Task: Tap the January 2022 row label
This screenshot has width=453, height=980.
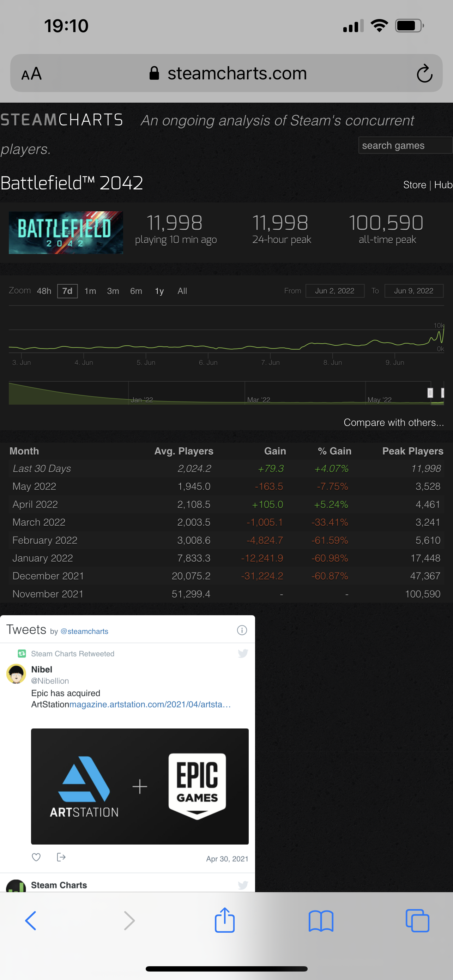Action: pyautogui.click(x=43, y=558)
